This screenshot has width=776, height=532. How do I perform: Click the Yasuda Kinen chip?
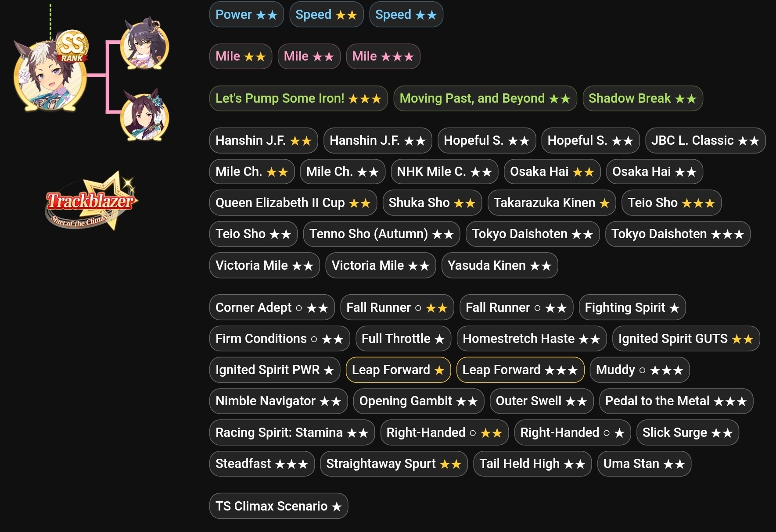500,265
